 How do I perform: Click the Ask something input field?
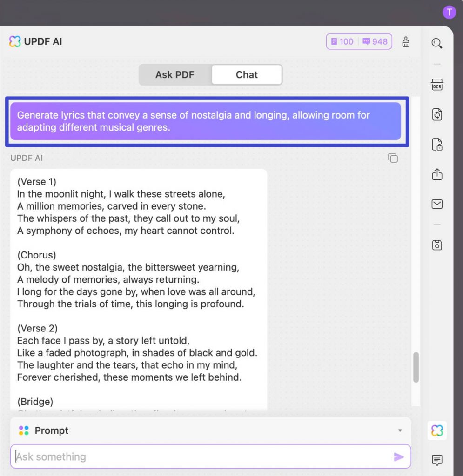point(186,456)
